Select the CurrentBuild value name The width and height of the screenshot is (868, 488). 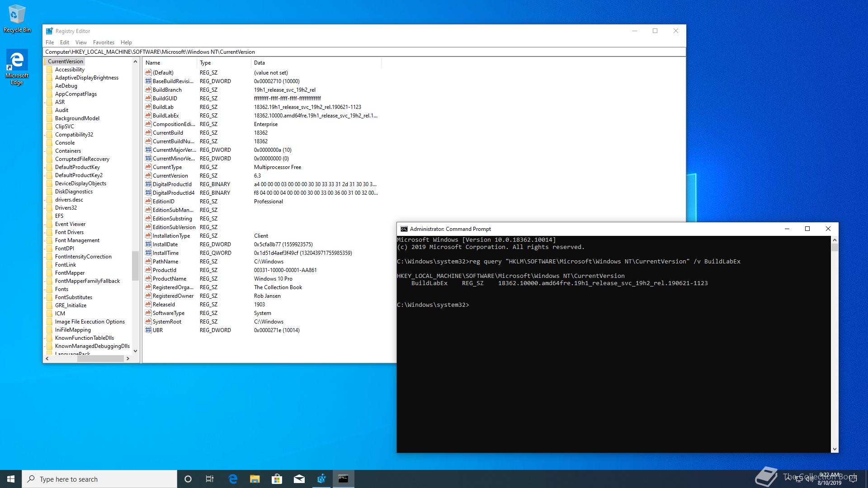click(168, 133)
